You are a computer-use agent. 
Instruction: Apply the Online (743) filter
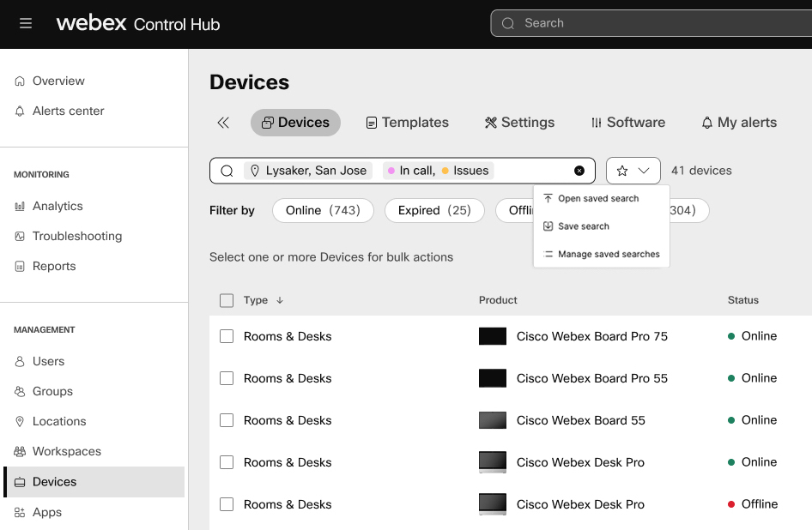323,210
